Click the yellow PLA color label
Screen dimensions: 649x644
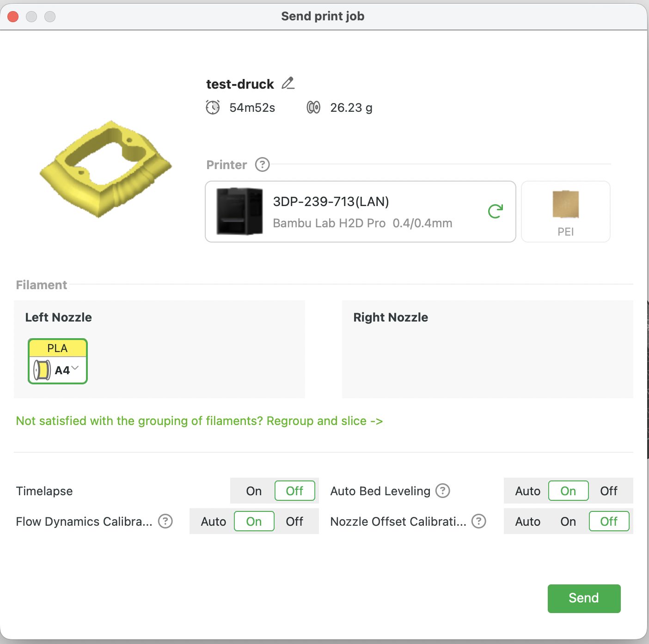pos(58,348)
